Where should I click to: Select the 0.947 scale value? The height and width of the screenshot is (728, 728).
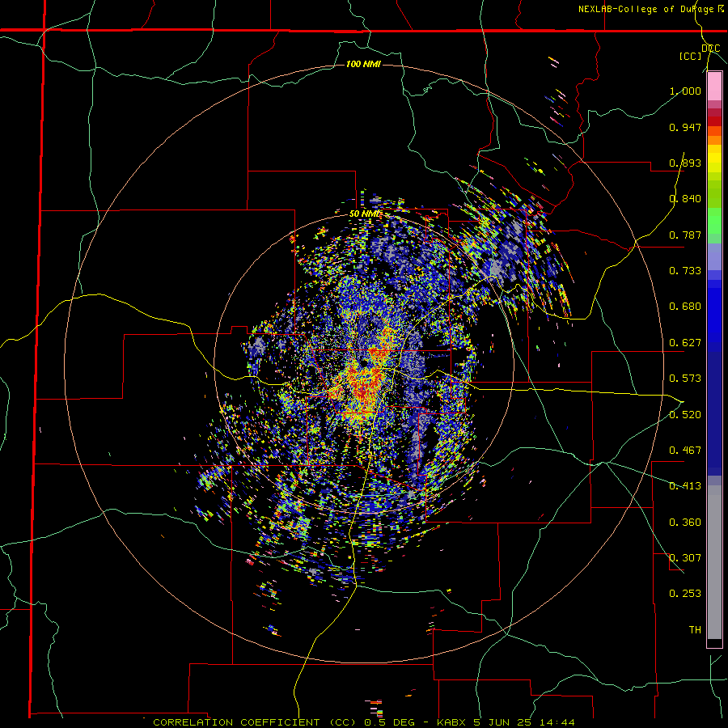tap(685, 127)
